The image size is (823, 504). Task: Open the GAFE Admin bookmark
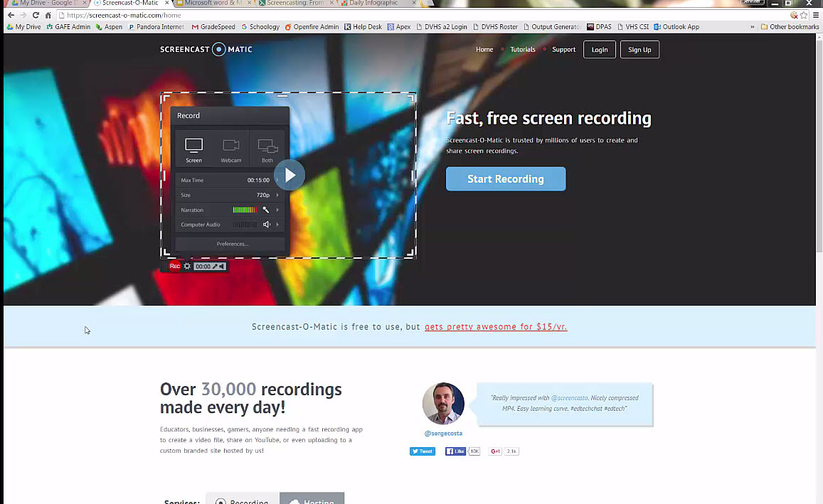tap(68, 27)
